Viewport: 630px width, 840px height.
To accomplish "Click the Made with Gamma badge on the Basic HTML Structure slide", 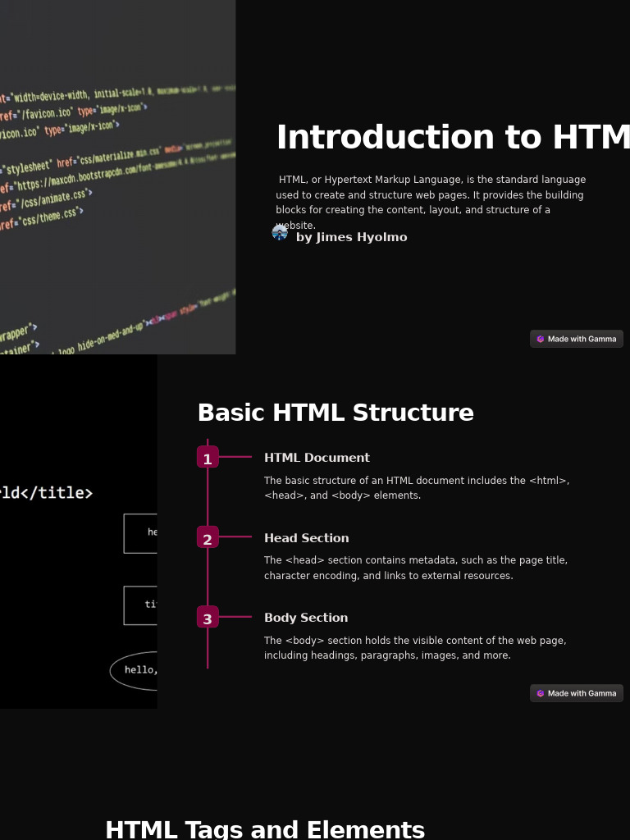I will click(577, 692).
